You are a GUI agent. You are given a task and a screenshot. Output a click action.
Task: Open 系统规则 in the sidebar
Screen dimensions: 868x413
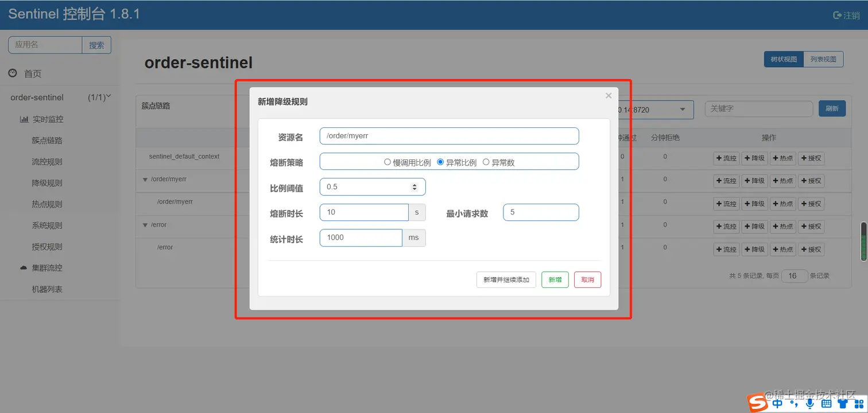47,225
